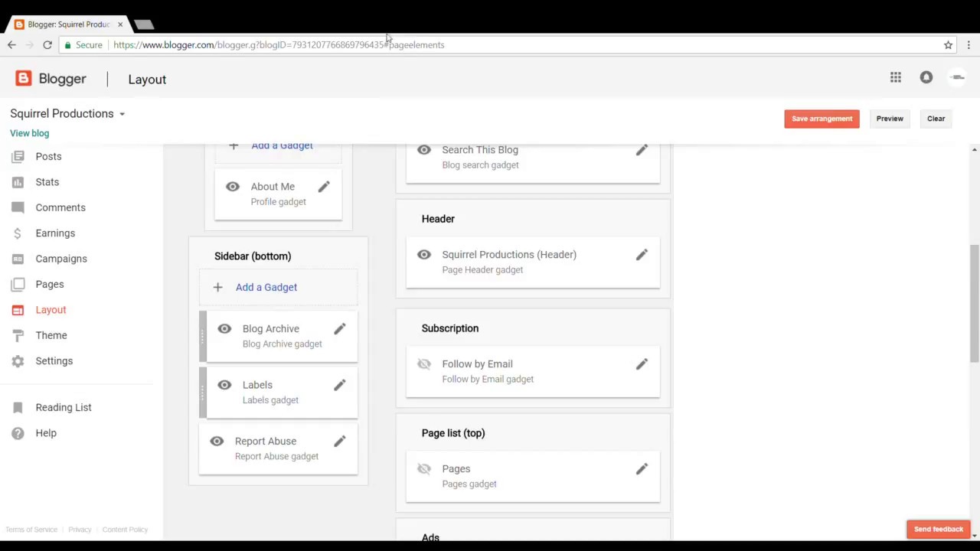Open the Settings section label
Image resolution: width=980 pixels, height=551 pixels.
54,361
